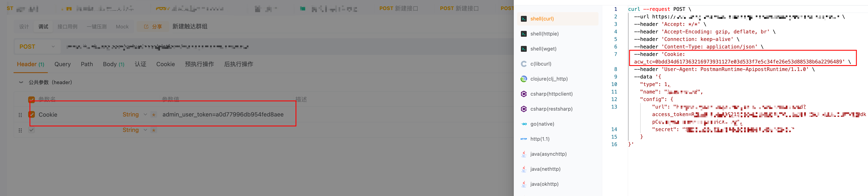Select csharp(httpclient) icon
The image size is (868, 196).
(524, 94)
